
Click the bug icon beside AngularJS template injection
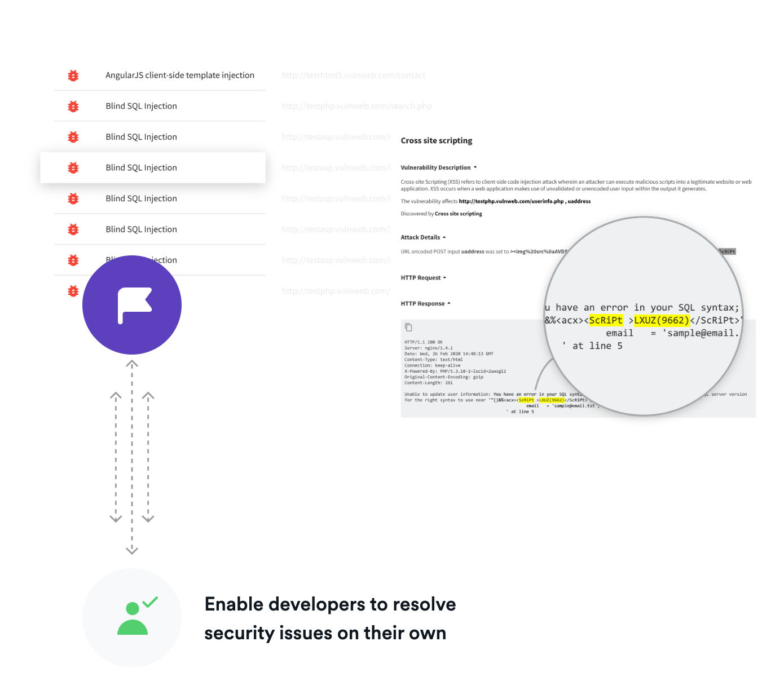(x=73, y=76)
